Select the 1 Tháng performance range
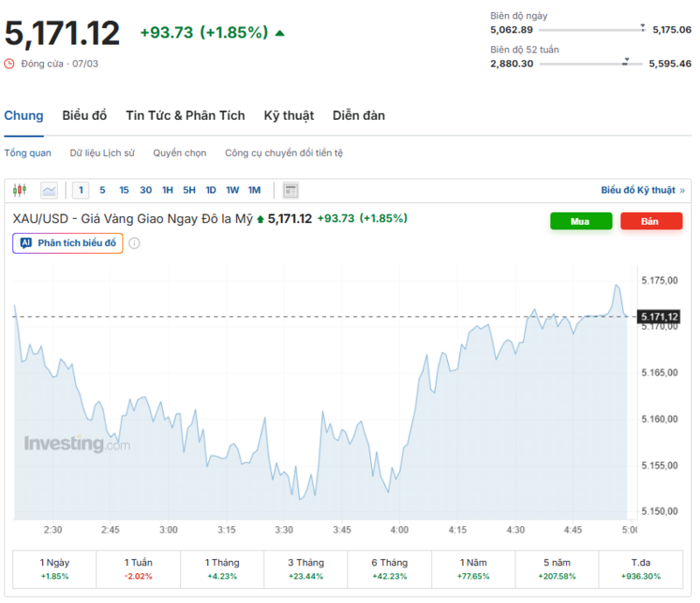This screenshot has height=603, width=700. [221, 569]
